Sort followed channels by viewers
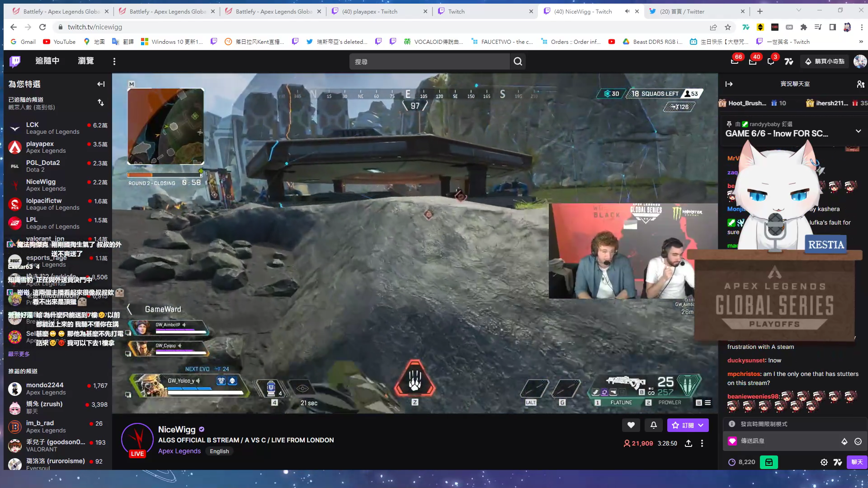Viewport: 868px width, 488px height. (x=101, y=103)
